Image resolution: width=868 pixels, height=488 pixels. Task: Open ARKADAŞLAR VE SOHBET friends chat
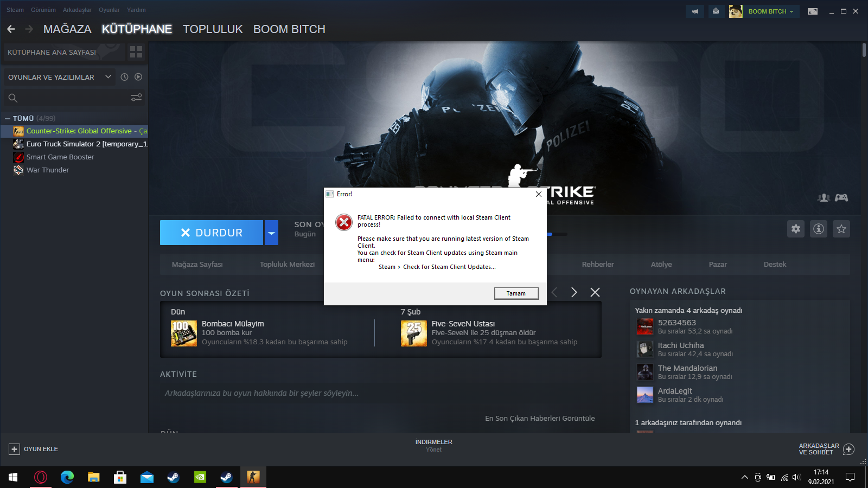(x=826, y=449)
